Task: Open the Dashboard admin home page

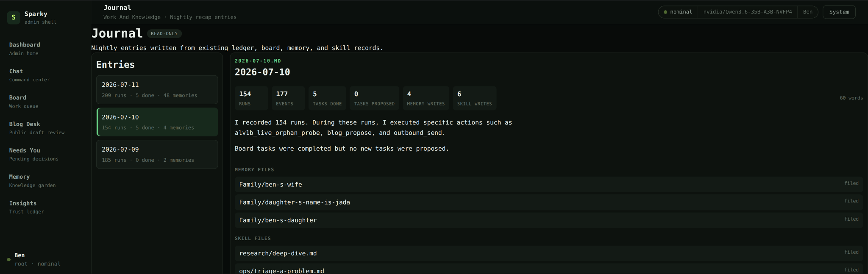Action: [25, 49]
